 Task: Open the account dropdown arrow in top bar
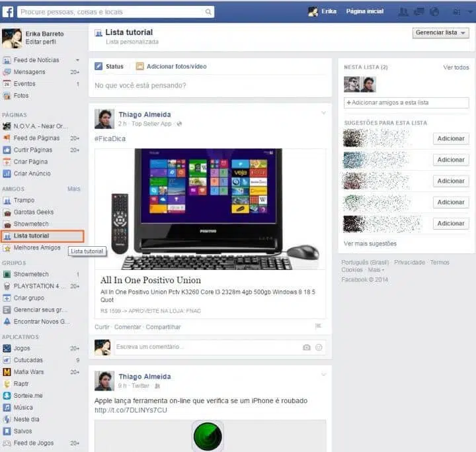[x=469, y=11]
